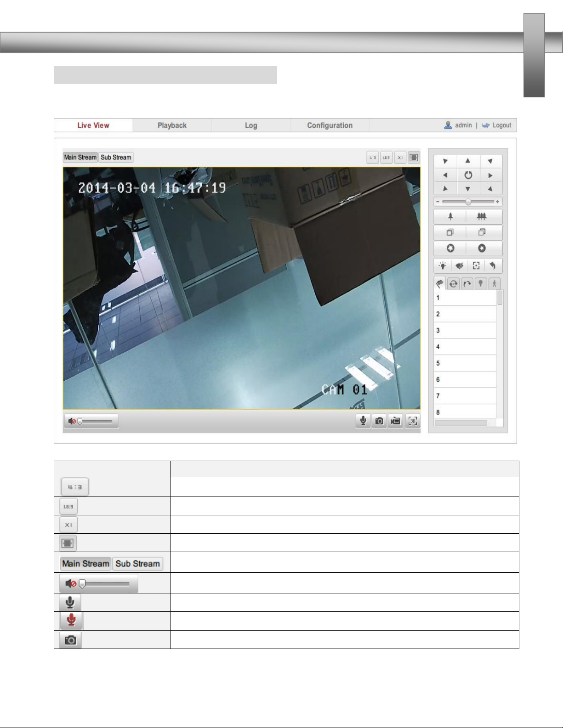Click the PTZ down arrow

pyautogui.click(x=468, y=189)
